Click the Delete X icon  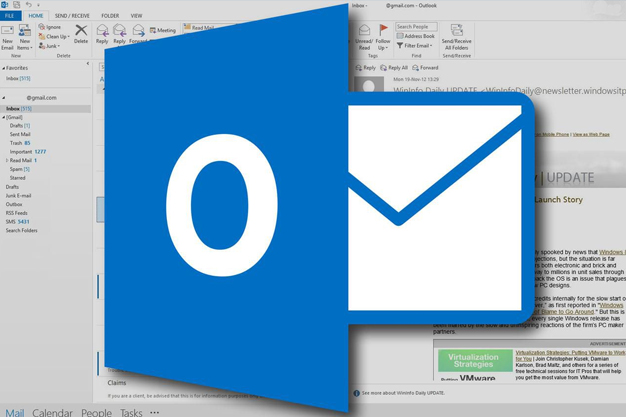(80, 31)
